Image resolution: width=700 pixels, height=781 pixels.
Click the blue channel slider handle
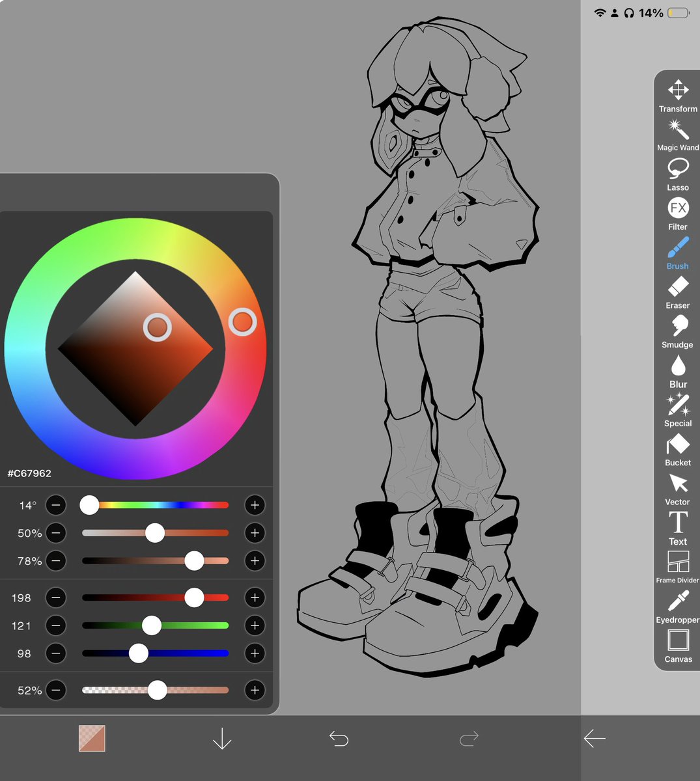tap(138, 653)
